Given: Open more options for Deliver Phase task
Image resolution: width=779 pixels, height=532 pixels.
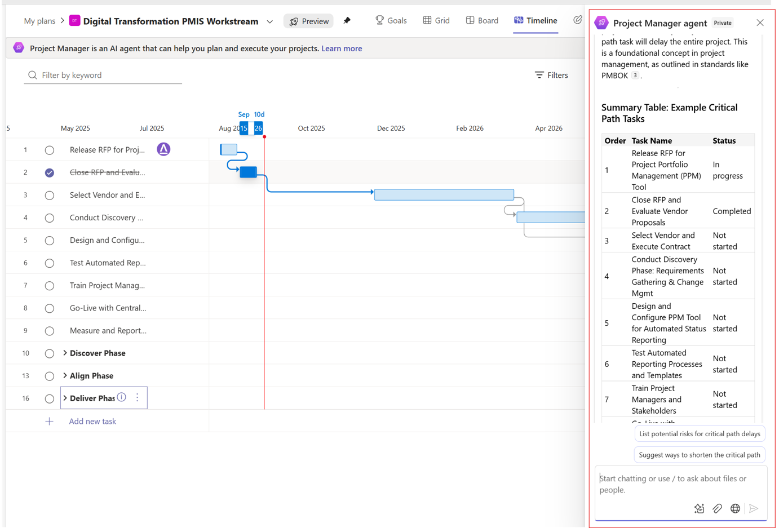Looking at the screenshot, I should [137, 397].
